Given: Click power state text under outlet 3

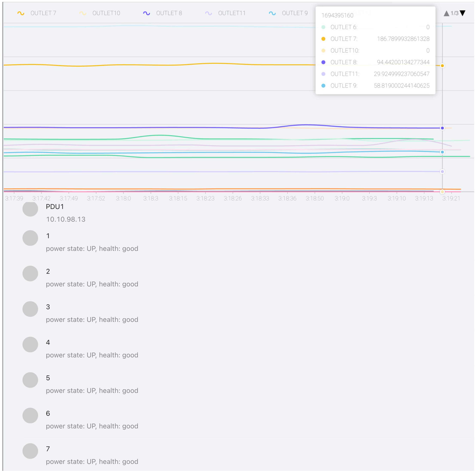Looking at the screenshot, I should [x=92, y=319].
